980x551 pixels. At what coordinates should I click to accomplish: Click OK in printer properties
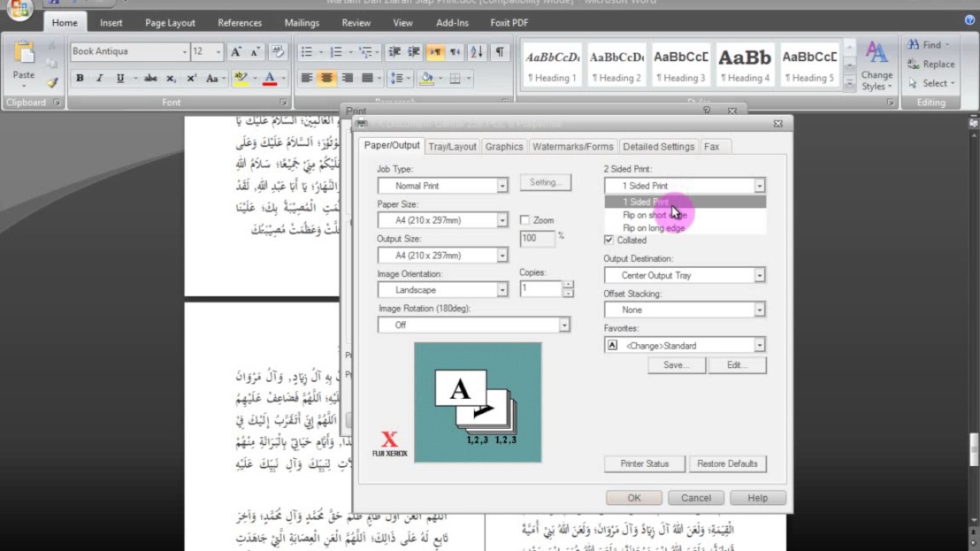click(634, 497)
